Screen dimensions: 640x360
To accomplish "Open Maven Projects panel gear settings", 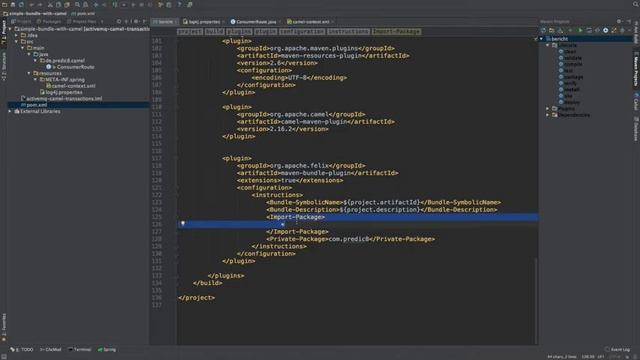I will pyautogui.click(x=619, y=21).
